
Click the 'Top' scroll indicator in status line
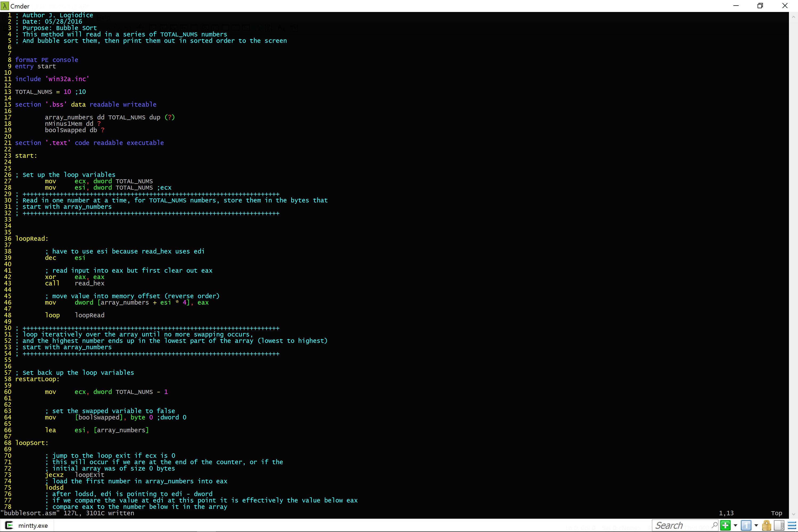tap(777, 513)
